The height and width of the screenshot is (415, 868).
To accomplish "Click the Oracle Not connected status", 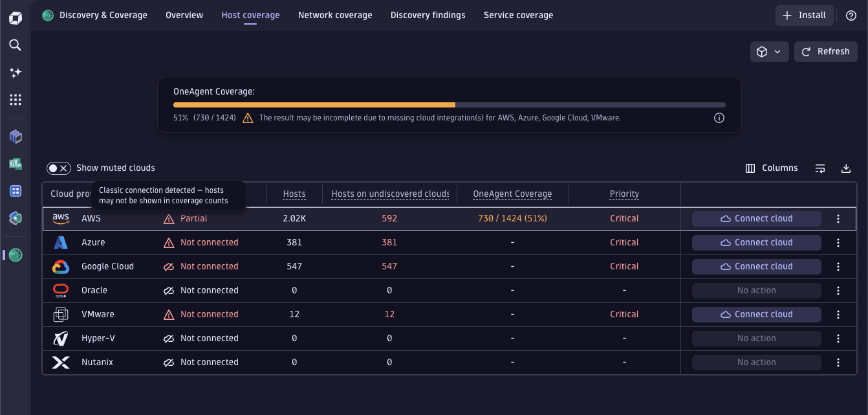I will click(x=210, y=291).
